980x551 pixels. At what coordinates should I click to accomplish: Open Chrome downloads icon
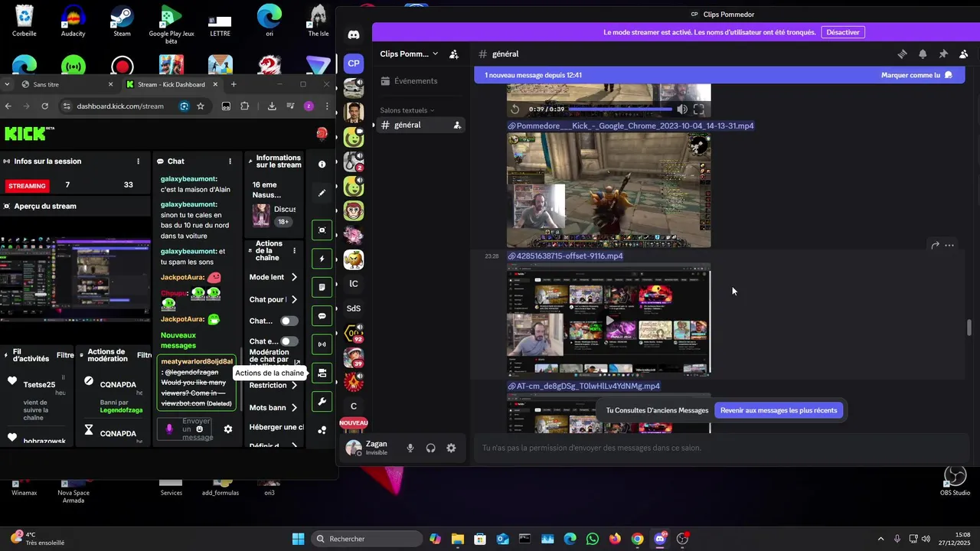pos(272,106)
